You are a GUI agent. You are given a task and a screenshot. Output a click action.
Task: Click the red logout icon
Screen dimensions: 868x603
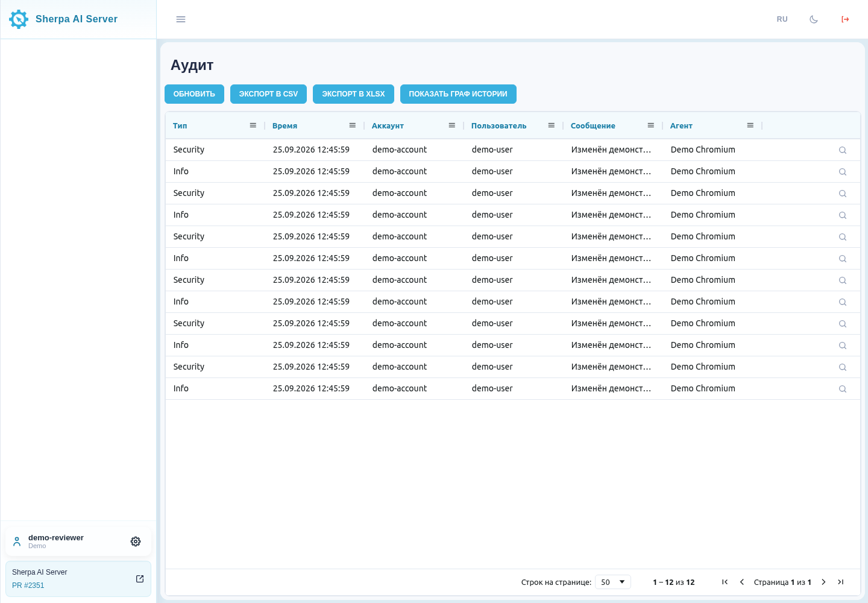tap(845, 19)
